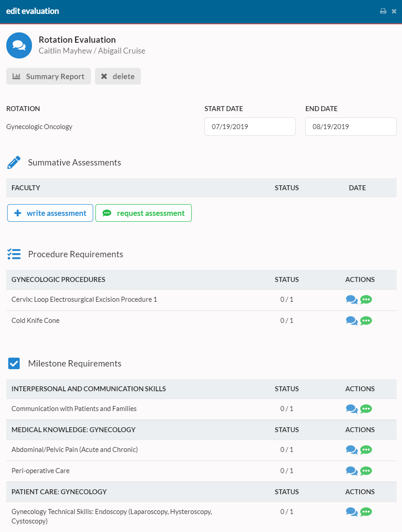Click the delete button

117,76
